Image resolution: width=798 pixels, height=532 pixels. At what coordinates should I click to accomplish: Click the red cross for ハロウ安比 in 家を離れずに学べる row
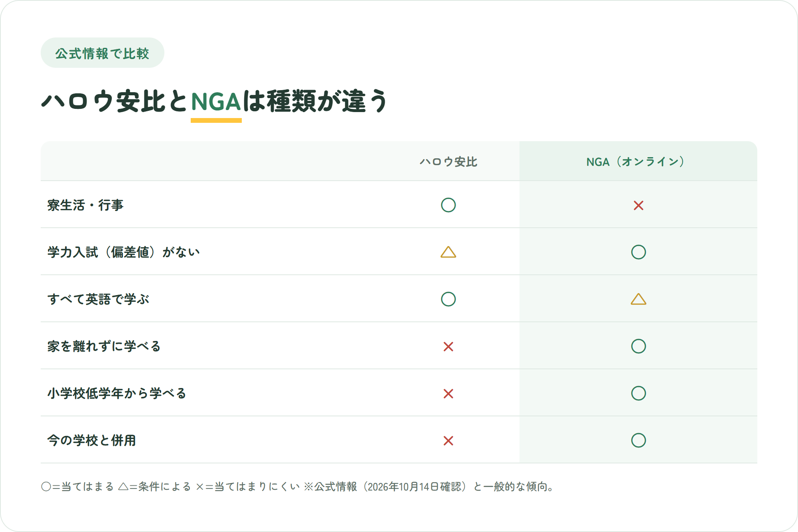tap(448, 347)
